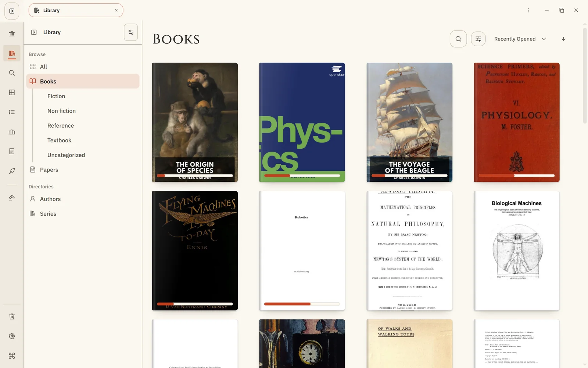Select Books in Browse list

(x=83, y=81)
